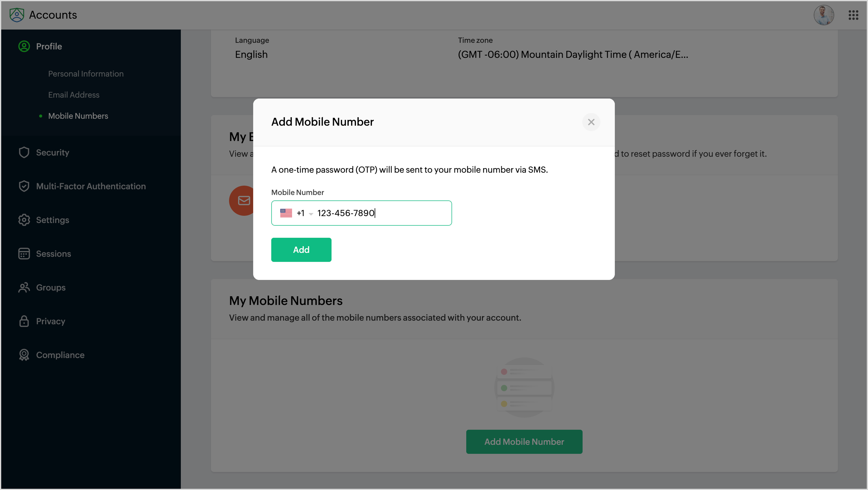Click the Add Mobile Number button
The image size is (868, 490).
click(524, 441)
